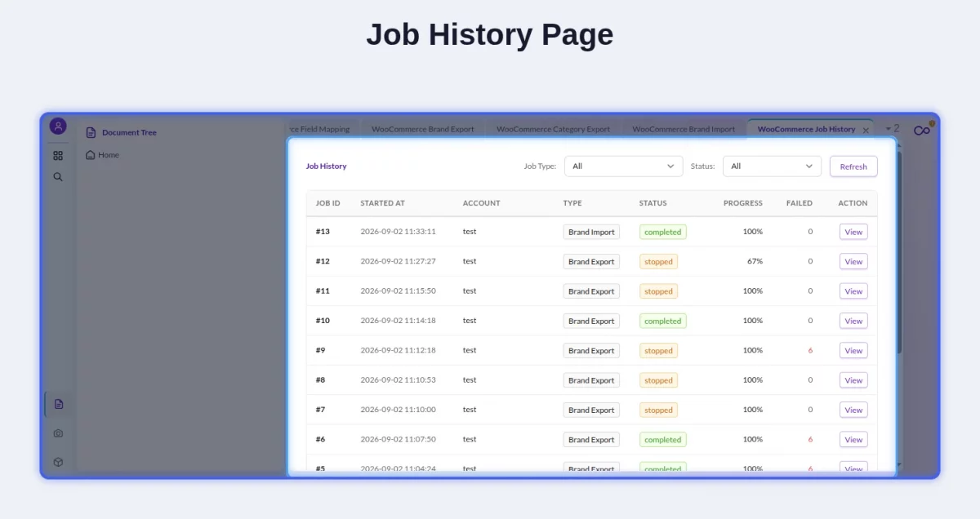Expand the tab overflow dropdown showing 2
Screen dimensions: 980x519
point(893,129)
